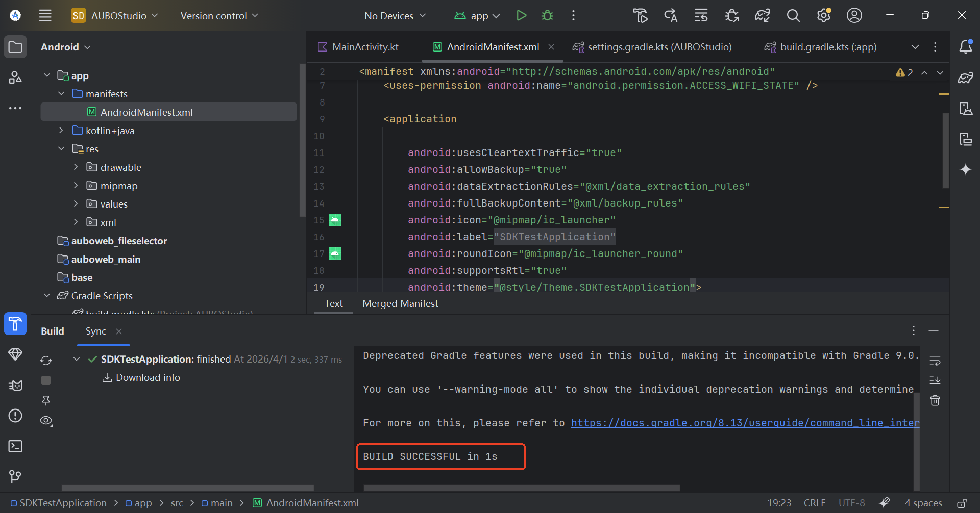980x513 pixels.
Task: Start a debug session
Action: [x=547, y=15]
